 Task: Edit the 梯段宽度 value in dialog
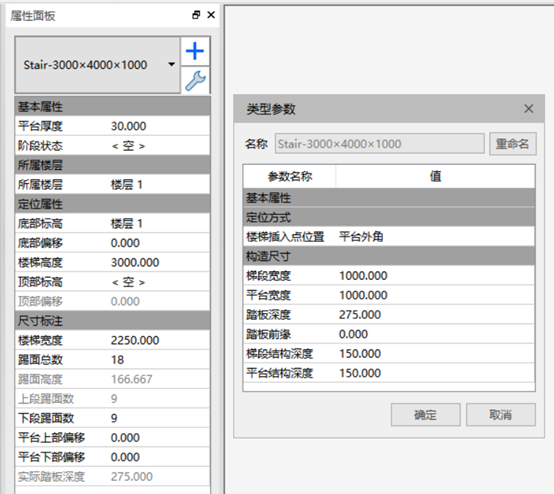[x=435, y=276]
